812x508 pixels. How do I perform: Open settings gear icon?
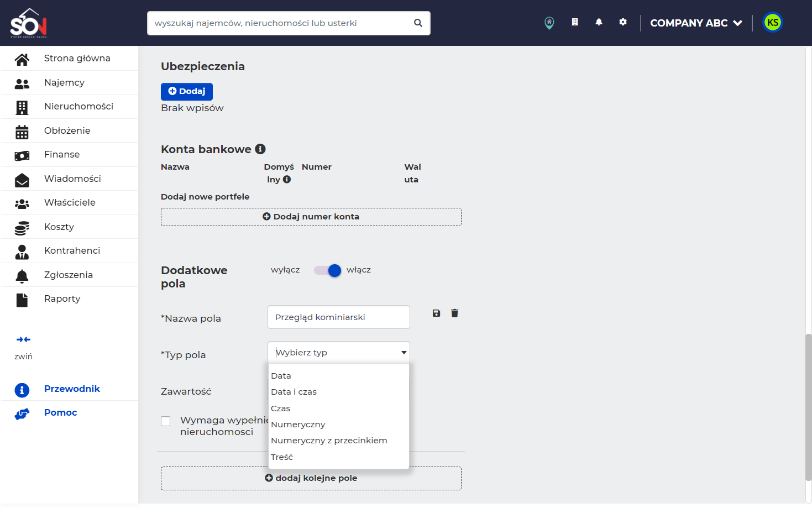pos(623,22)
